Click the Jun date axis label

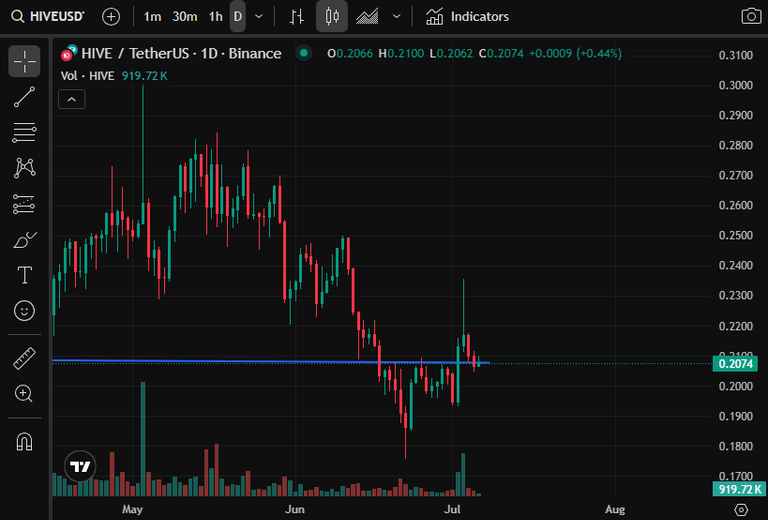point(295,509)
